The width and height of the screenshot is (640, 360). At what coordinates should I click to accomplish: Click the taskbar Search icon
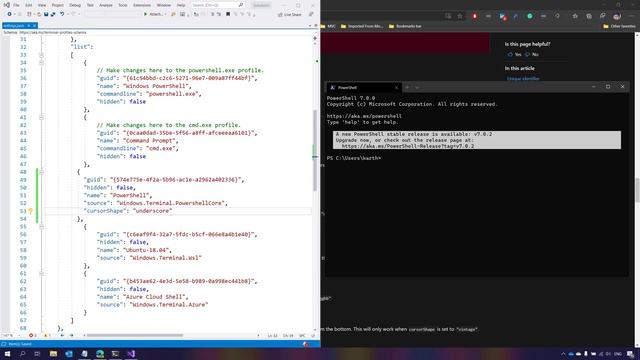[x=22, y=353]
